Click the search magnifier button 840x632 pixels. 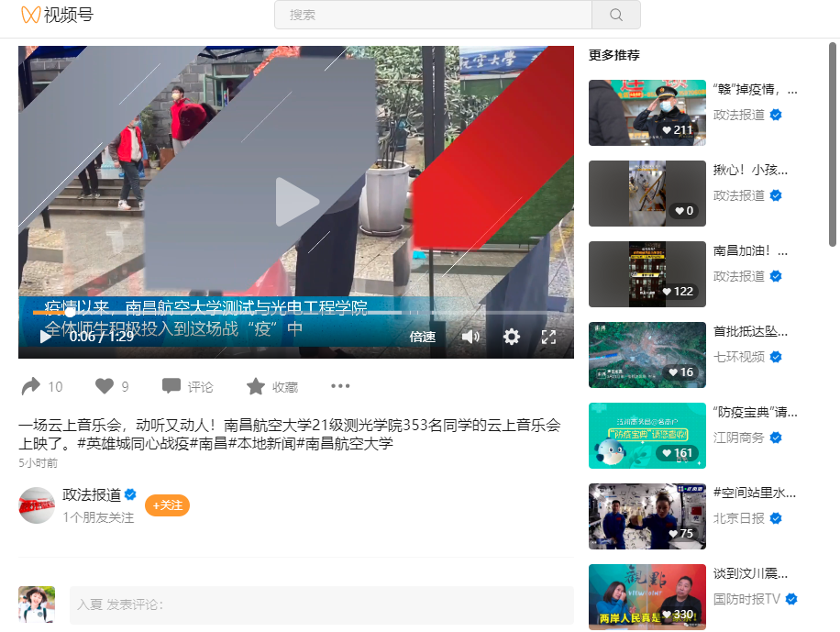click(615, 15)
